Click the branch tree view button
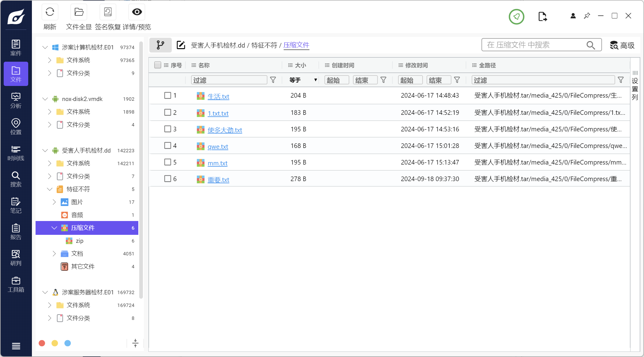Screen dimensions: 644x357 [160, 45]
